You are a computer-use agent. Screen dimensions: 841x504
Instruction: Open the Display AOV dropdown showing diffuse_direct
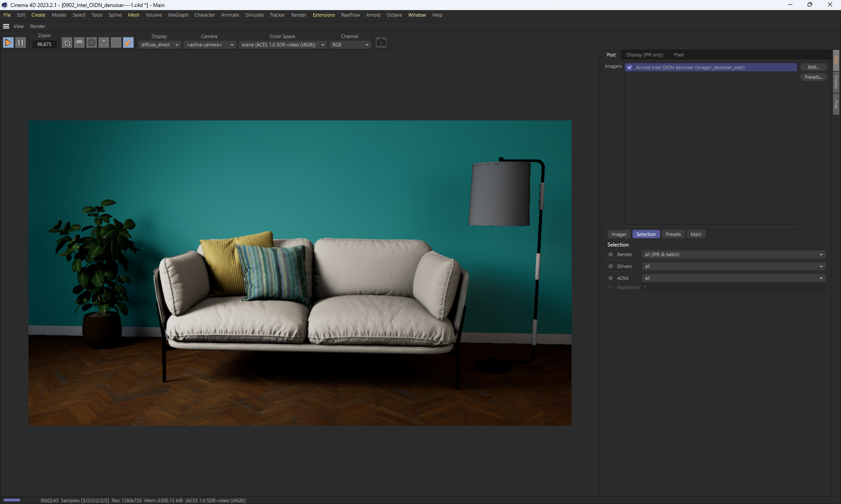(160, 45)
